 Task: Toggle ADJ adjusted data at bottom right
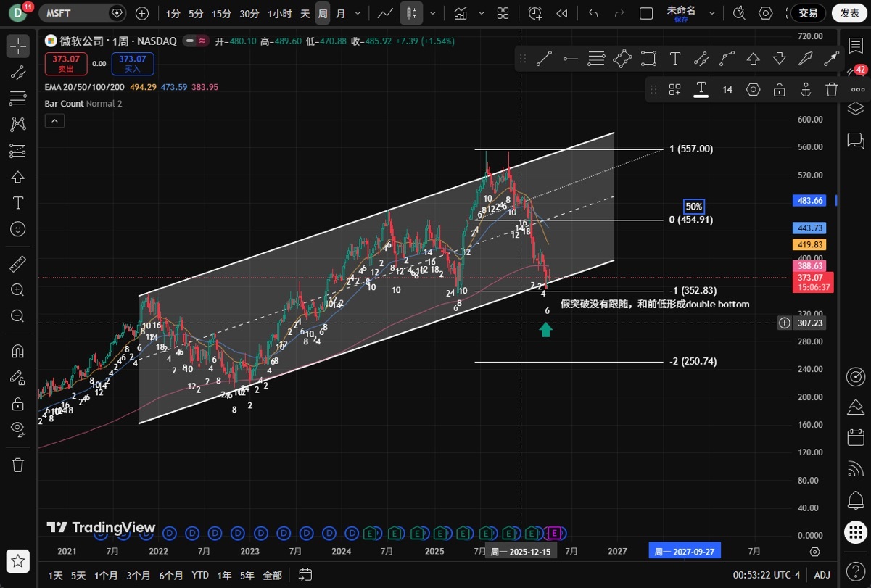[x=822, y=575]
